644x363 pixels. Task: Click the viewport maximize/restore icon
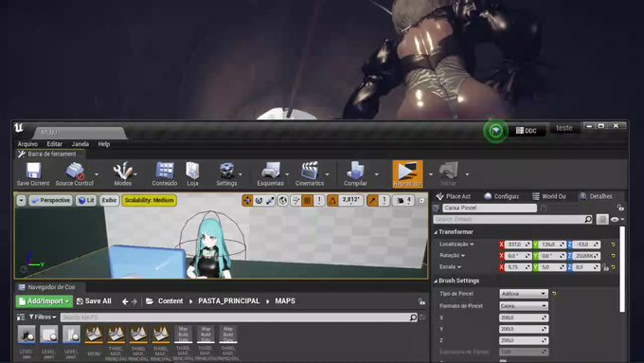(x=421, y=201)
